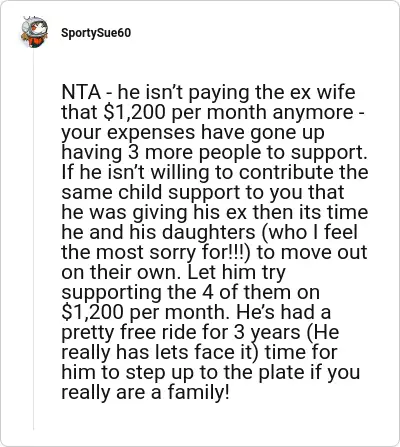Click the phrase "$1,200 per month anymore"
400x447 pixels.
(228, 112)
